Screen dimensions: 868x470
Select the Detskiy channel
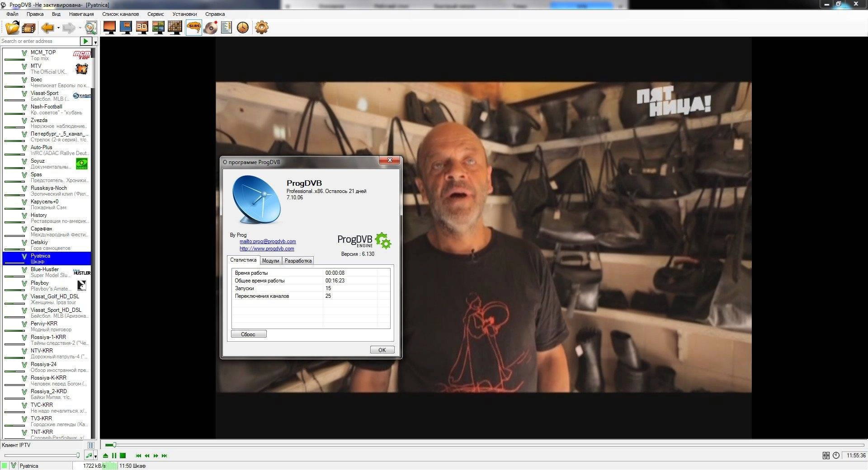47,245
